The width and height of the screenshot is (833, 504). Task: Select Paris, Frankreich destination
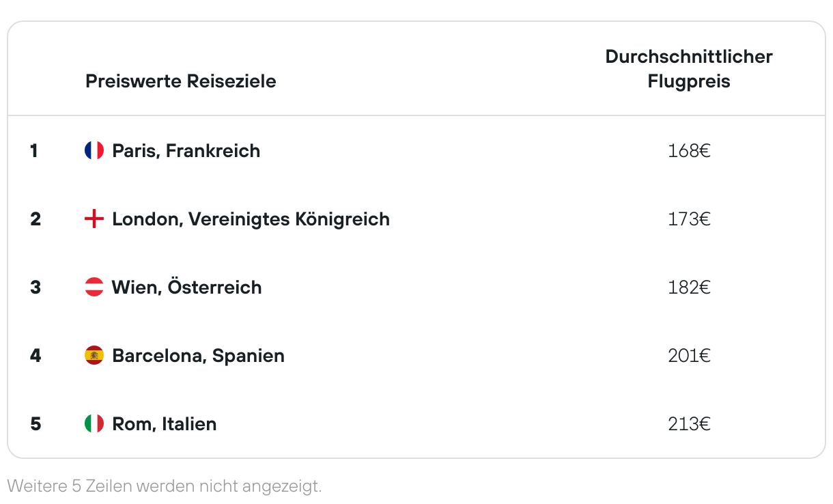(186, 150)
